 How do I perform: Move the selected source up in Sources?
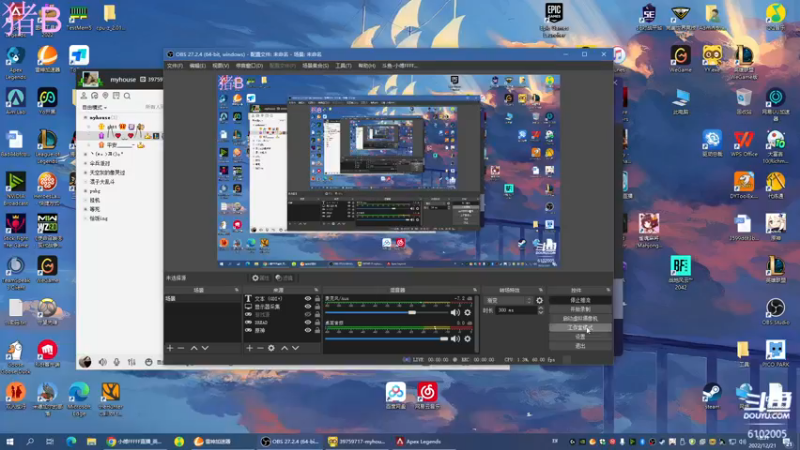tap(284, 348)
